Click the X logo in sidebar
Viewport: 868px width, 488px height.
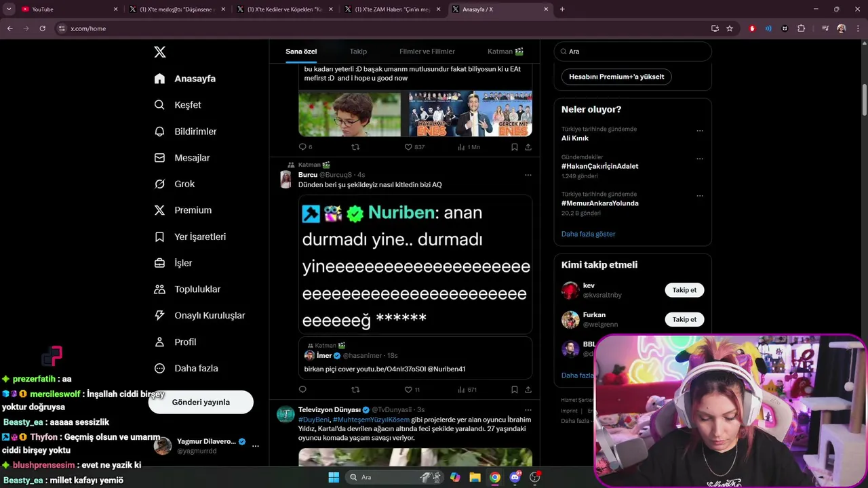(159, 52)
